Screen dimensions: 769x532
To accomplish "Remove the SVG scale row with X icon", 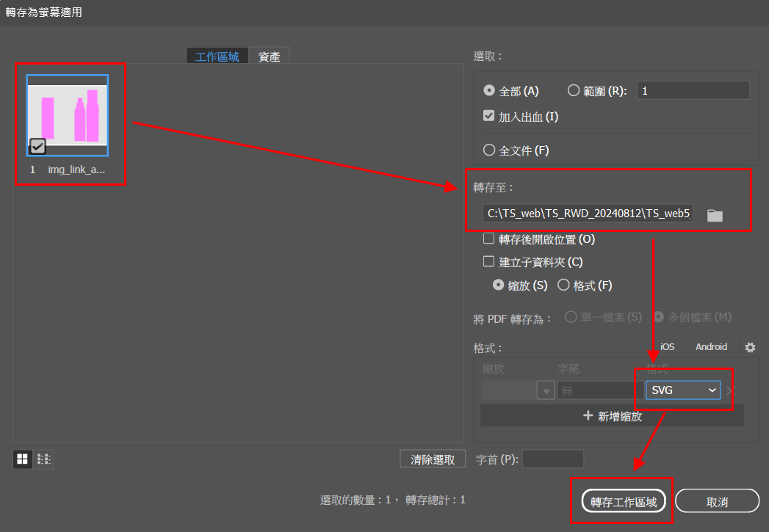I will tap(731, 390).
